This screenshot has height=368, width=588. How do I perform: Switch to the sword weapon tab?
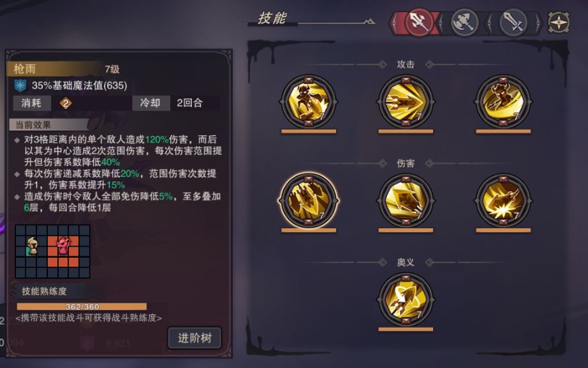click(513, 22)
